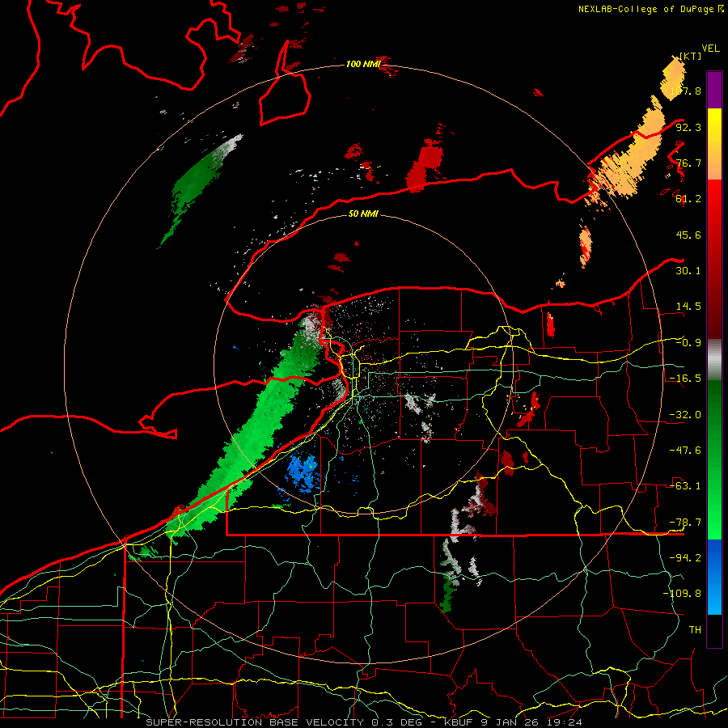Click the -63.1 legend value

click(685, 485)
